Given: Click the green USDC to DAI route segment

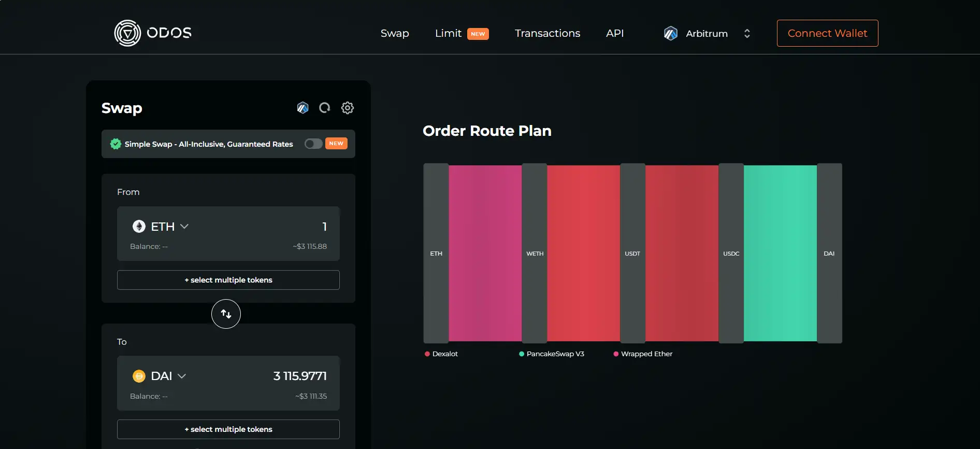Looking at the screenshot, I should tap(780, 253).
